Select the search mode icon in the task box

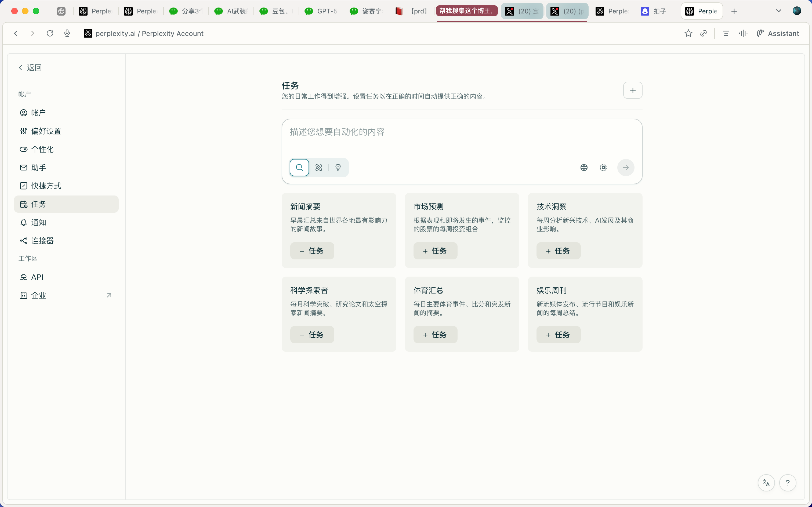(299, 167)
